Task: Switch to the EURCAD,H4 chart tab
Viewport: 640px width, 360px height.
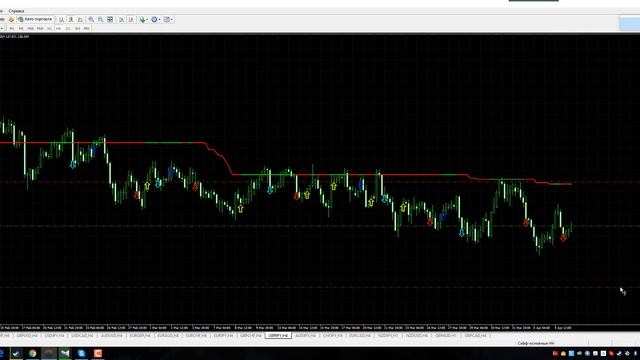Action: pyautogui.click(x=360, y=336)
